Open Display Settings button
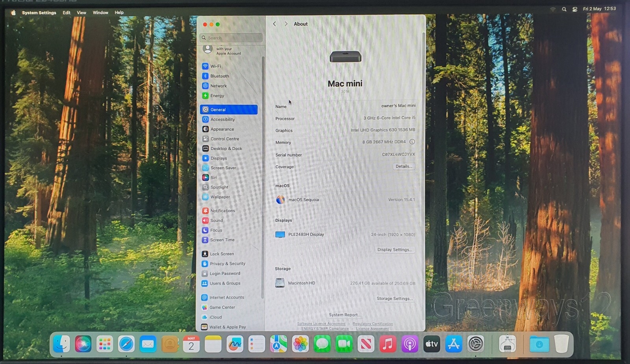This screenshot has height=364, width=630. (395, 249)
